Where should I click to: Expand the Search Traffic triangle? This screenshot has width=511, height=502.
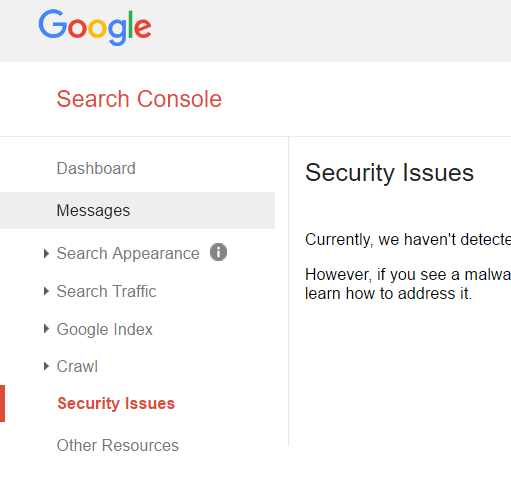pos(46,291)
